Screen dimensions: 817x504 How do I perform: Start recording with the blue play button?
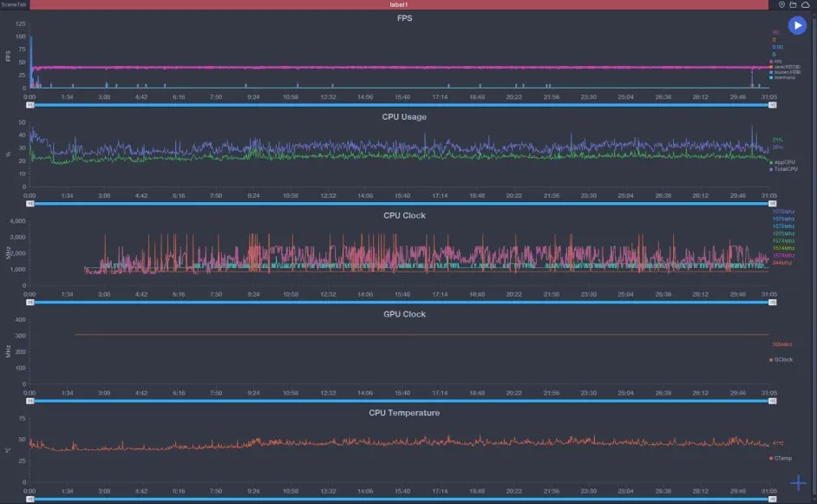[797, 25]
